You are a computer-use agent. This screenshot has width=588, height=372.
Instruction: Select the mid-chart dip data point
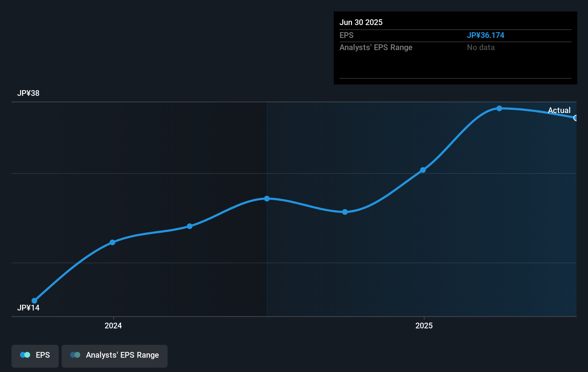344,212
